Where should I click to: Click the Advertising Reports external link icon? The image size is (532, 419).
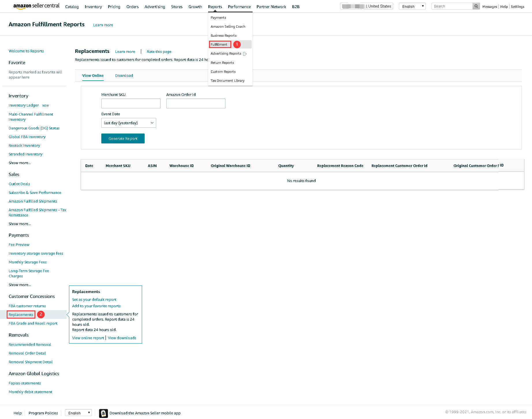point(245,54)
